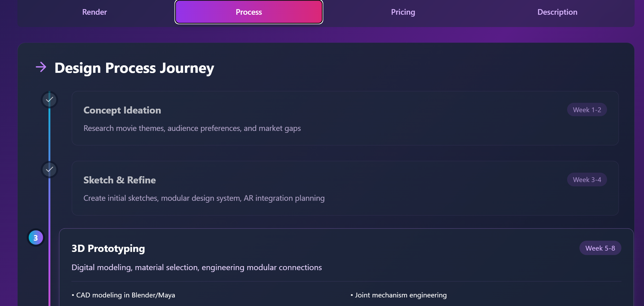Click the Joint mechanism engineering bullet
The height and width of the screenshot is (306, 644).
(x=399, y=295)
